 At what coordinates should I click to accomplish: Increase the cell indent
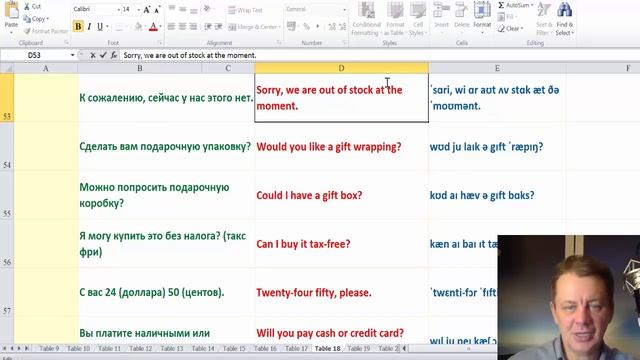[219, 27]
